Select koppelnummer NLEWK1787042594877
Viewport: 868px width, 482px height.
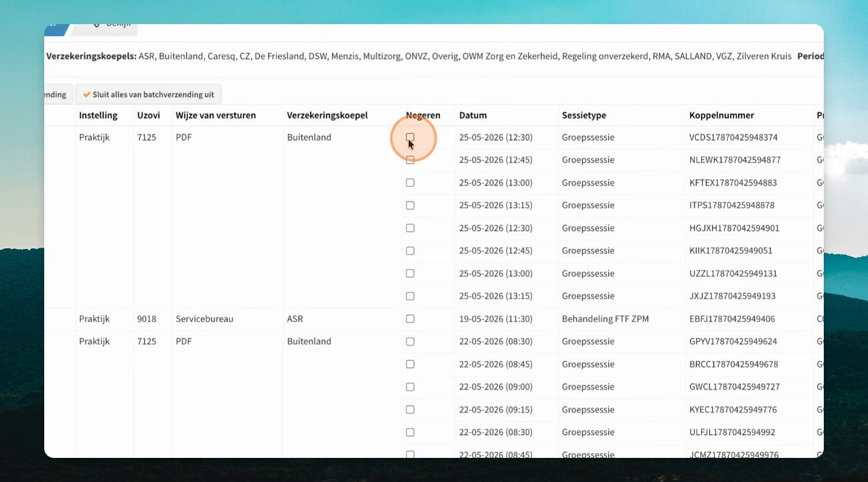735,160
